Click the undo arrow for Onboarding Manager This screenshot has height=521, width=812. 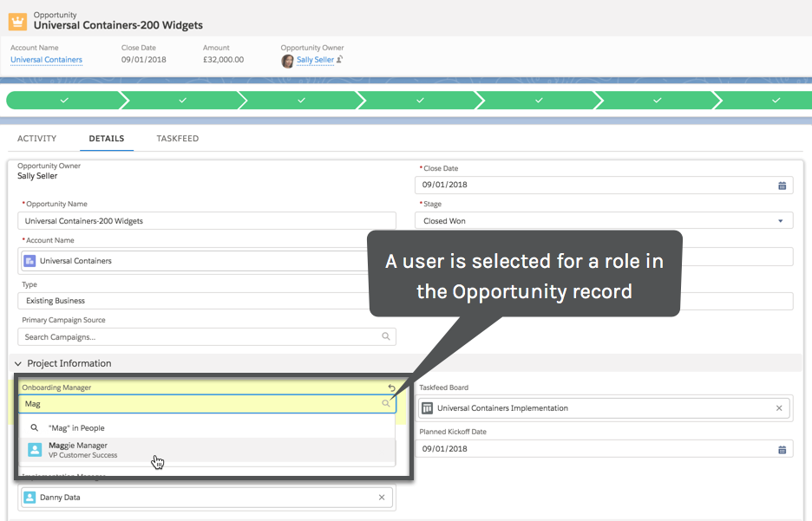391,388
